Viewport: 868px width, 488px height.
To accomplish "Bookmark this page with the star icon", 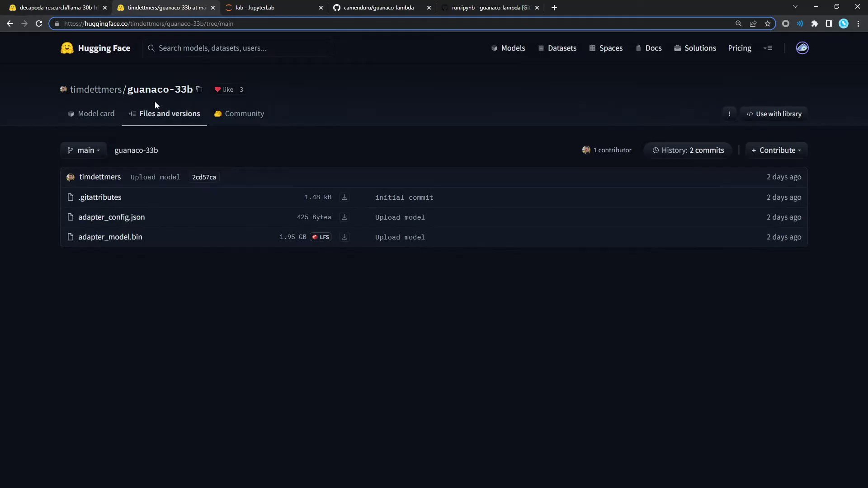I will pyautogui.click(x=768, y=23).
